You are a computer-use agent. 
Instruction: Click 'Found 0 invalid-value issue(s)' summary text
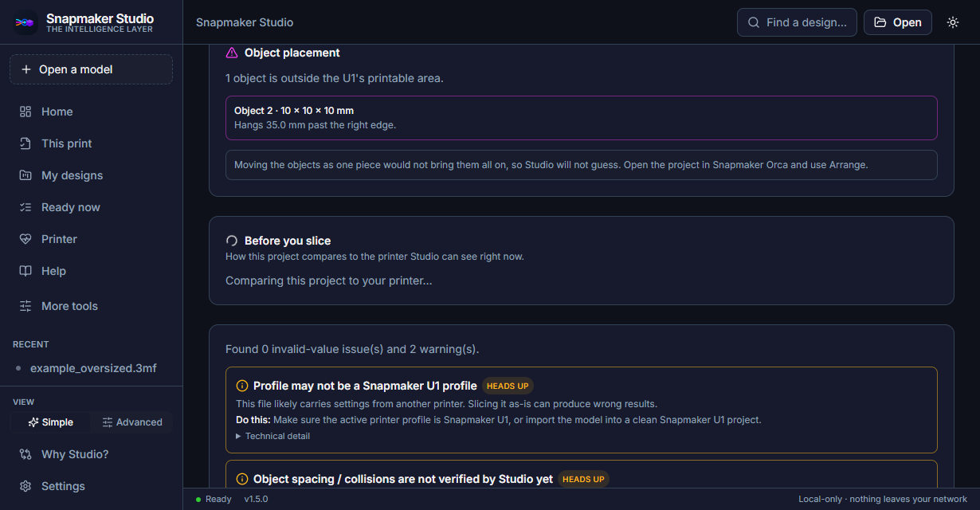click(352, 349)
